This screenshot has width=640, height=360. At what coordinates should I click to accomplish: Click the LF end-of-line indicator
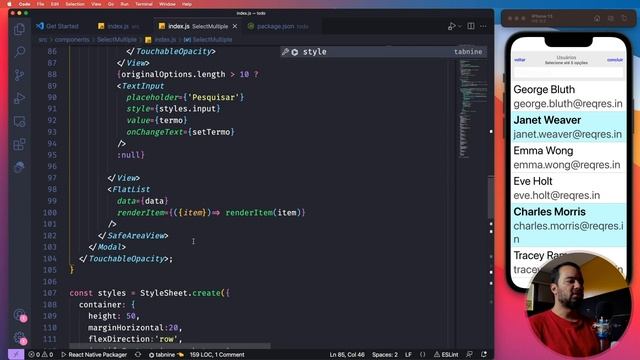(x=408, y=355)
